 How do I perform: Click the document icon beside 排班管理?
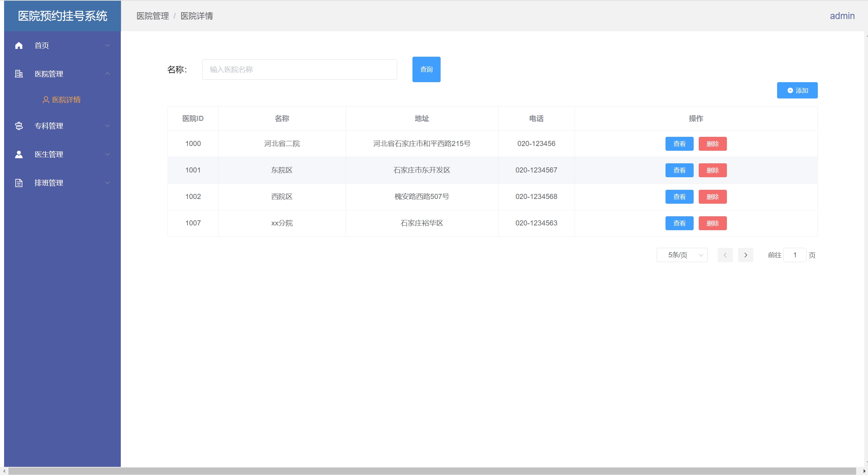click(19, 183)
